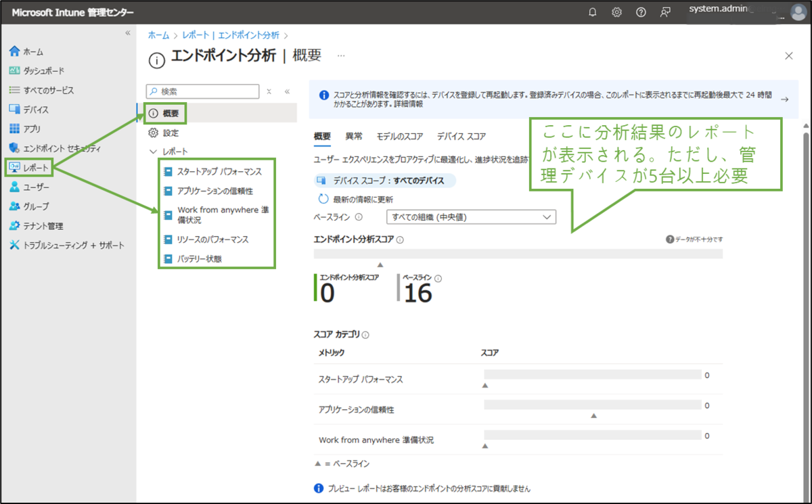812x504 pixels.
Task: Click the 設定 gear icon in submenu
Action: pos(154,133)
